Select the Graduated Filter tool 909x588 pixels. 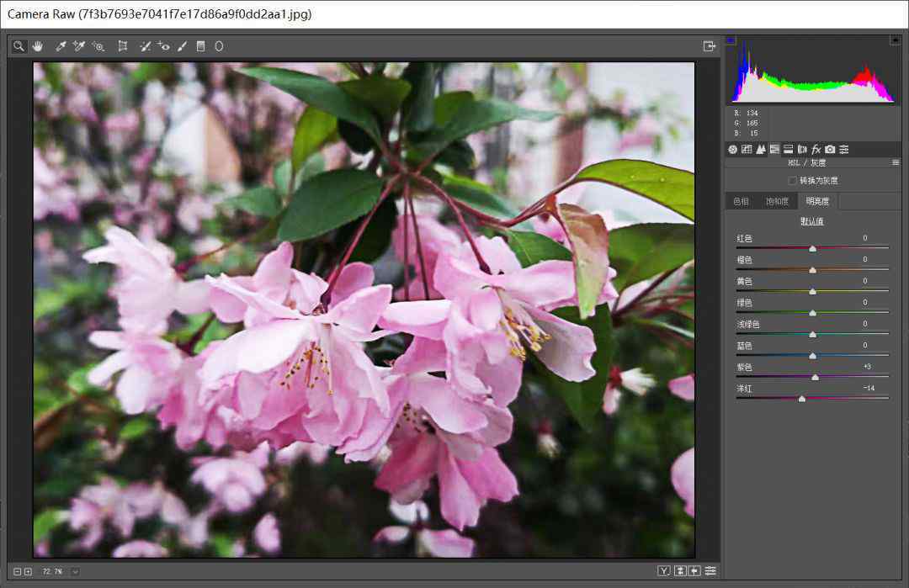[x=200, y=46]
